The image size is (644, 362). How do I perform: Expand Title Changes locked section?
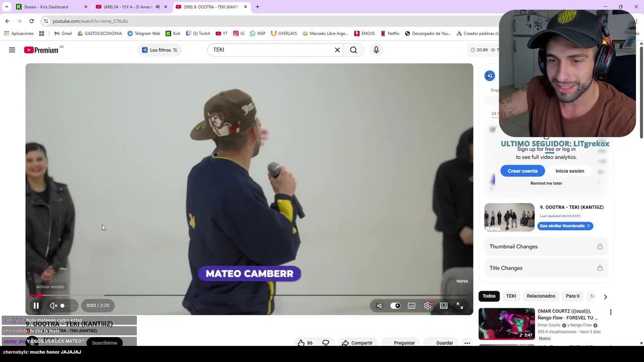[x=546, y=268]
